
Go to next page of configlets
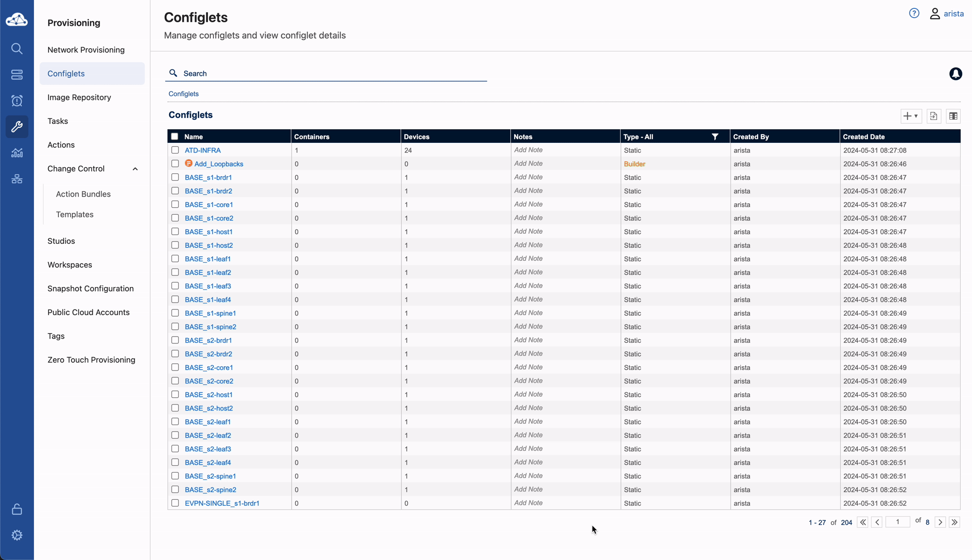[940, 522]
